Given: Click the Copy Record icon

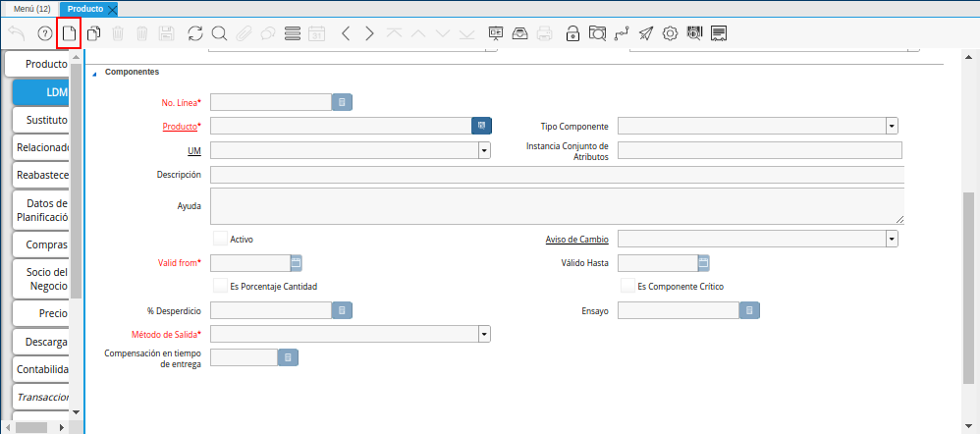Looking at the screenshot, I should coord(94,33).
